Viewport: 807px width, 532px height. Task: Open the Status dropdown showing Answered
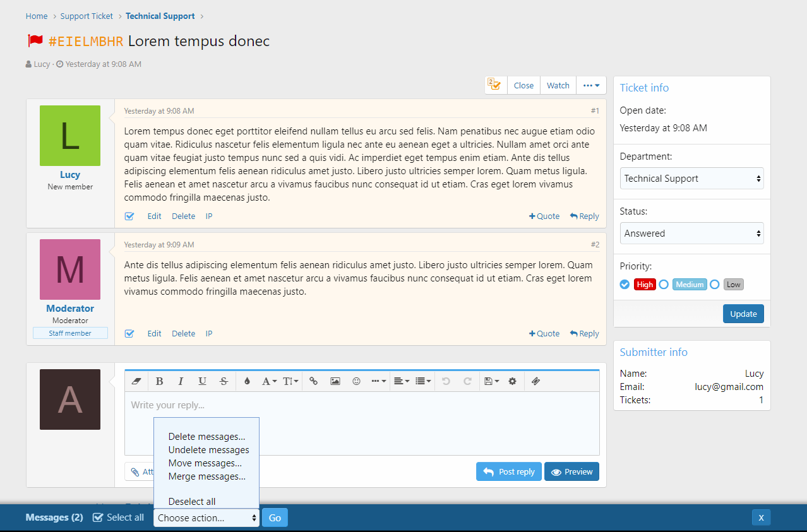pyautogui.click(x=691, y=233)
